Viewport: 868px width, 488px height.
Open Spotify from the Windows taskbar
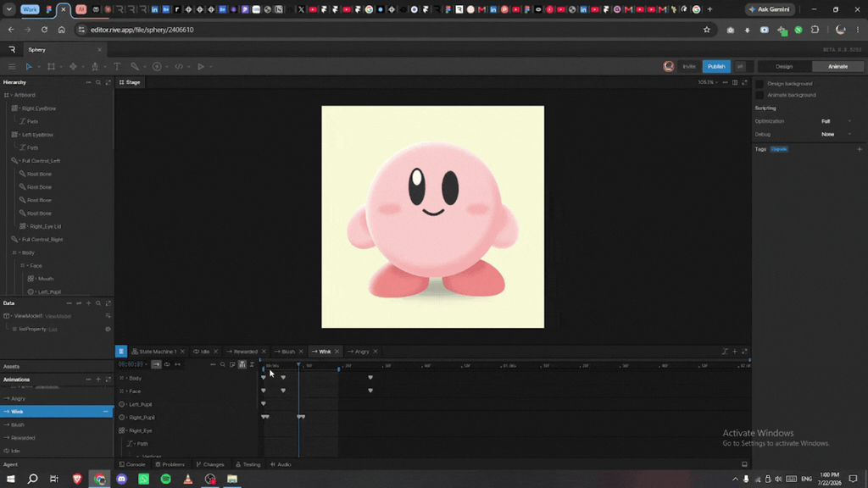click(165, 480)
